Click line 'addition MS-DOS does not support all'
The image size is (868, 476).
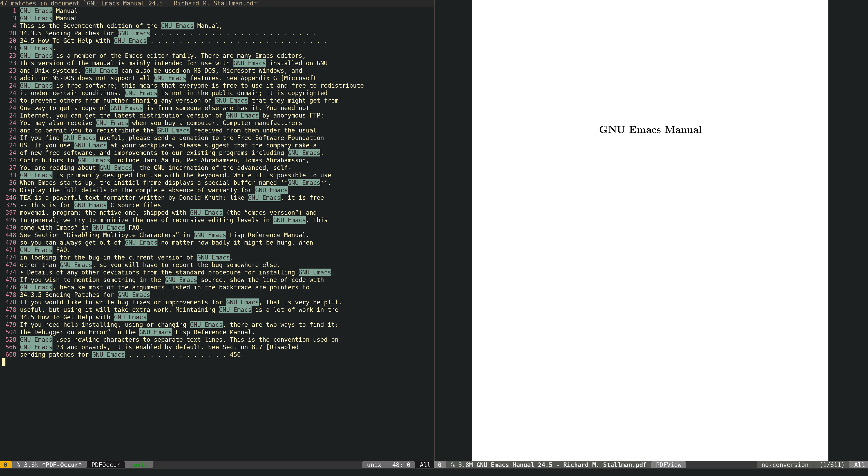[x=168, y=78]
